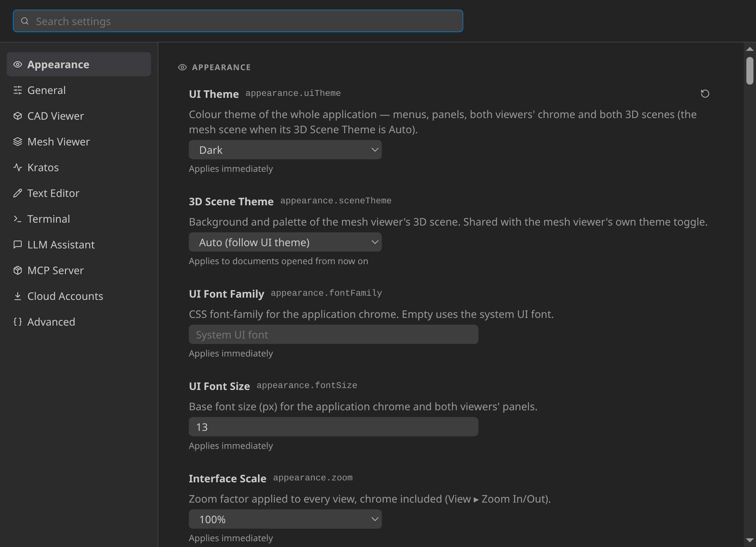The image size is (756, 547).
Task: Click the UI Font Family text field
Action: 333,334
